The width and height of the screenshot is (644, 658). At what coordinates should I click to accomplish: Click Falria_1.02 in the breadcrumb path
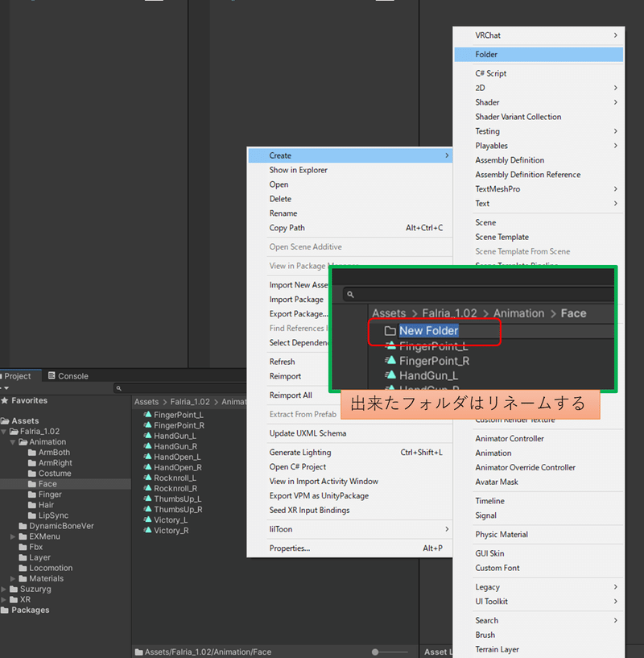pos(190,402)
